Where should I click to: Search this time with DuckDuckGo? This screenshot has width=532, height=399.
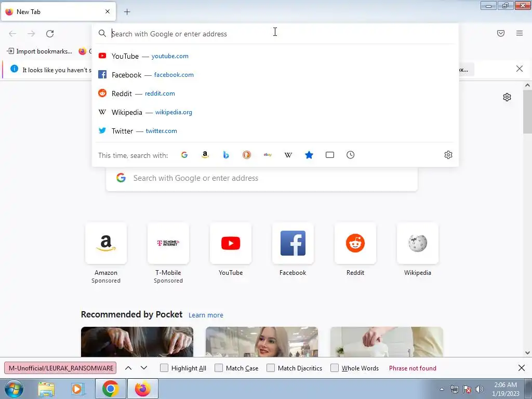(247, 155)
